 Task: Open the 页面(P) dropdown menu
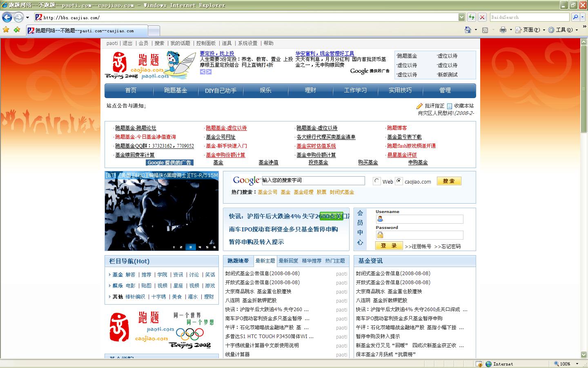tap(530, 30)
